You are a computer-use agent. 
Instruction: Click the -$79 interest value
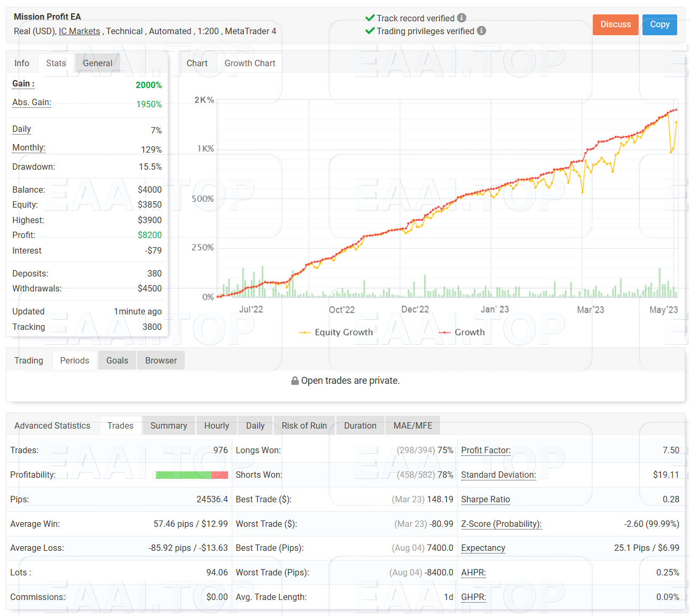(x=153, y=251)
